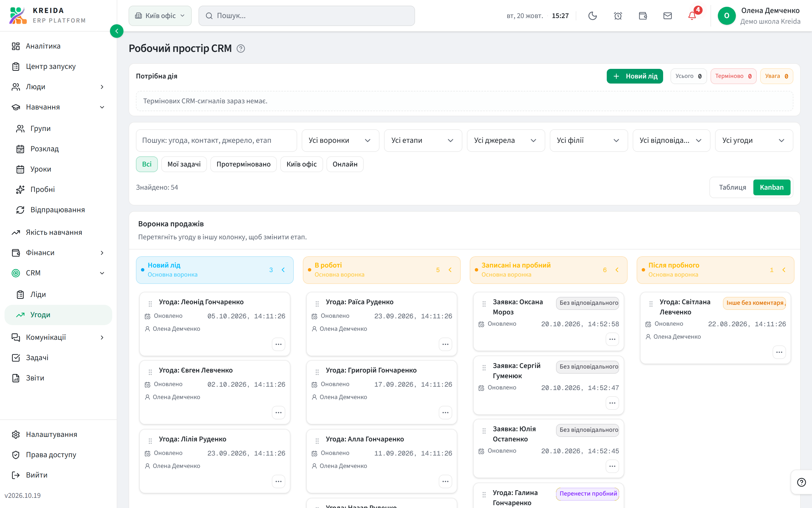Click Терміново counter badge
Image resolution: width=812 pixels, height=508 pixels.
click(733, 76)
